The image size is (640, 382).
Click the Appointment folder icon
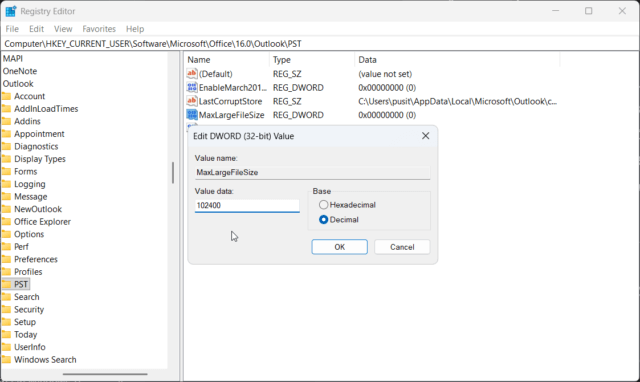pyautogui.click(x=7, y=134)
